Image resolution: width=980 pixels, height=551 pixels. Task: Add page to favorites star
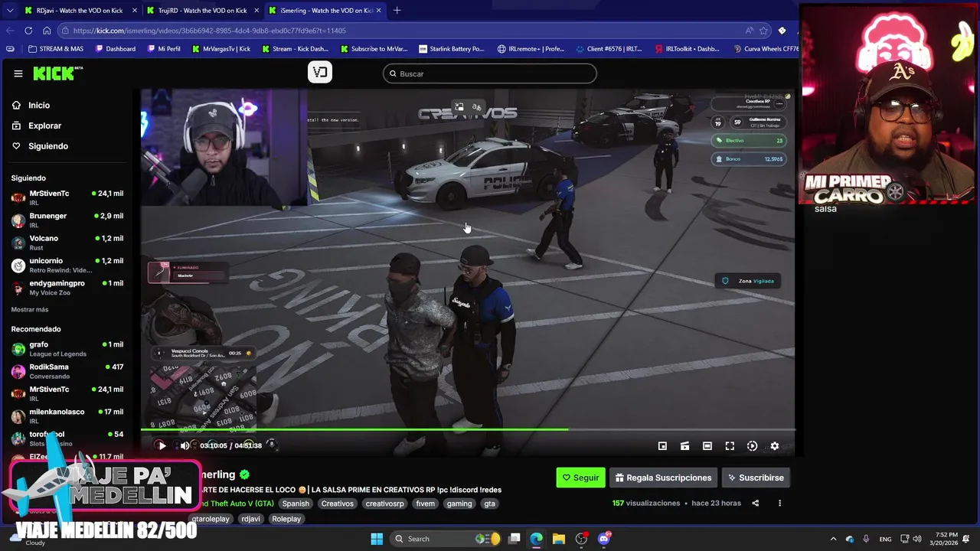pyautogui.click(x=763, y=31)
